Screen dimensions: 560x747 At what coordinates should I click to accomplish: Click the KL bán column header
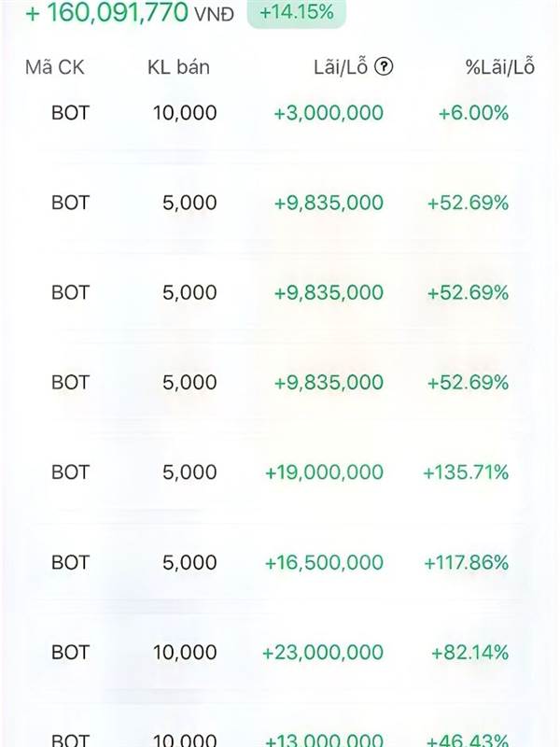178,67
